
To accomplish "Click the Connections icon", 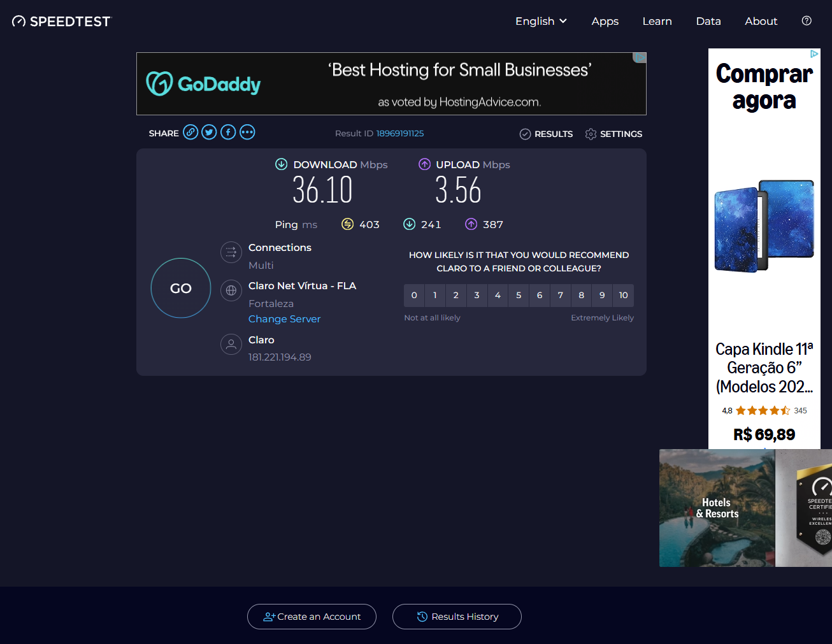I will coord(231,252).
